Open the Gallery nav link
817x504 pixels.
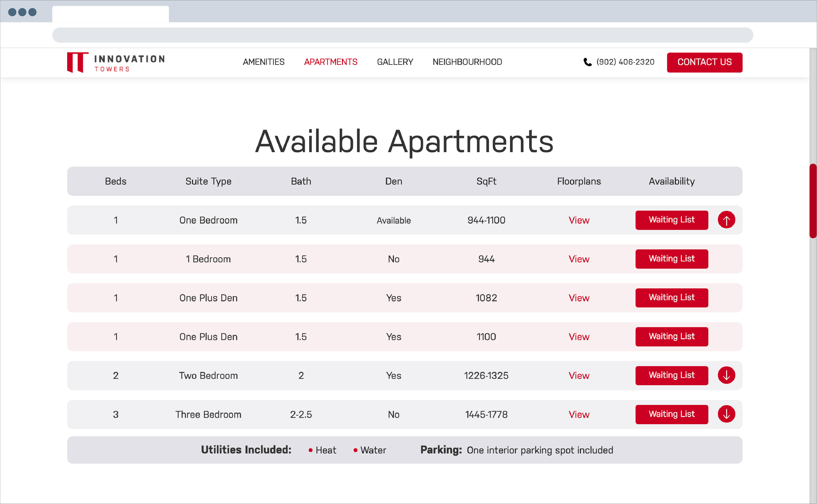pos(395,62)
